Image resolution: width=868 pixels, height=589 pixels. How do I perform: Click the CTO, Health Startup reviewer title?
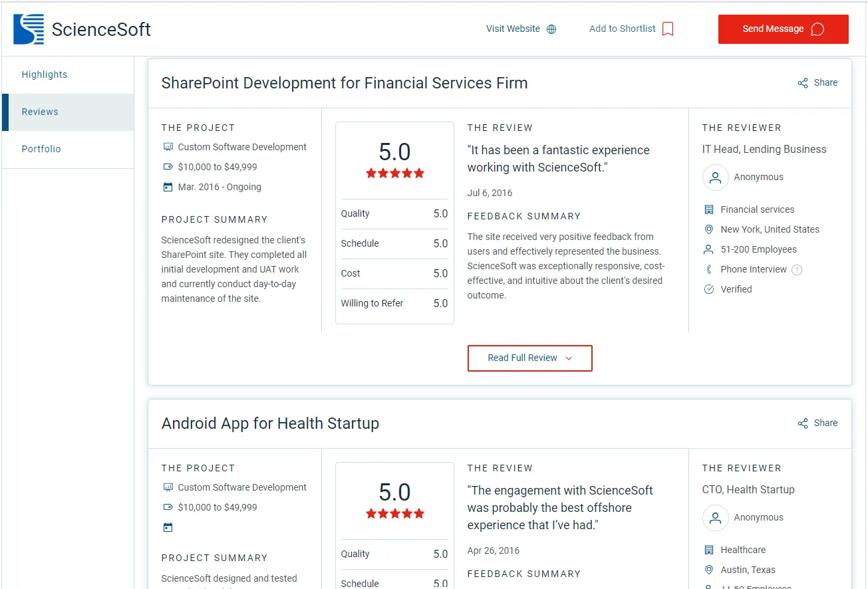tap(748, 490)
